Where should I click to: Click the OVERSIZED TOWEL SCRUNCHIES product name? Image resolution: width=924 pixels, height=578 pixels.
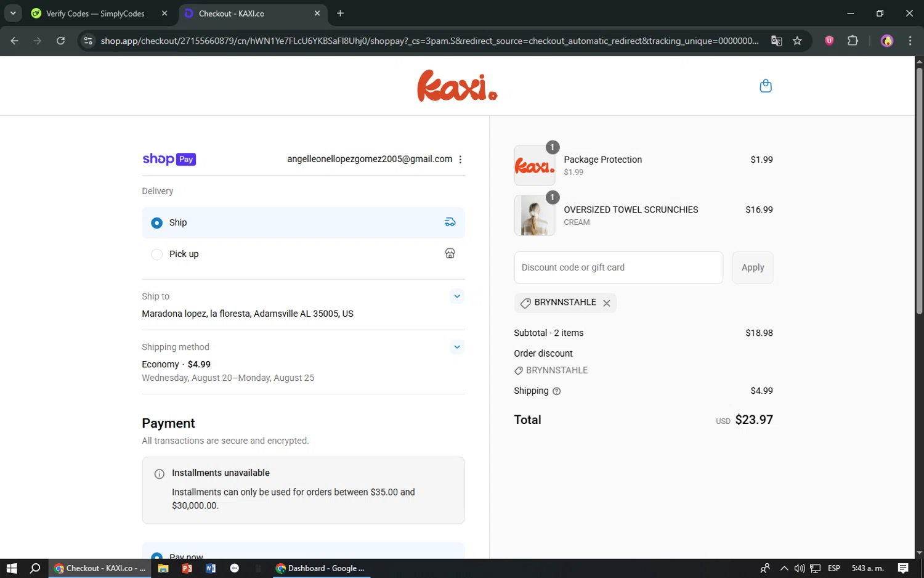(x=631, y=210)
